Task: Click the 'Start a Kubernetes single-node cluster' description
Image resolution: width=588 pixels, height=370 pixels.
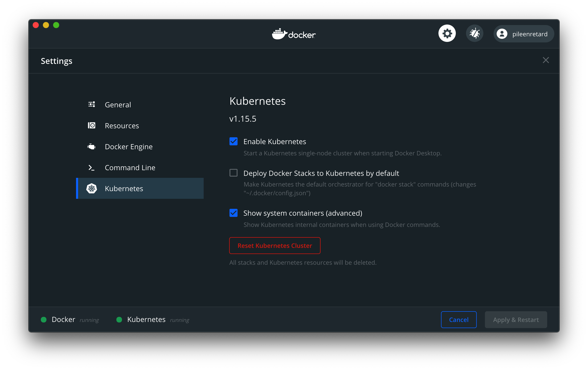Action: [x=342, y=153]
